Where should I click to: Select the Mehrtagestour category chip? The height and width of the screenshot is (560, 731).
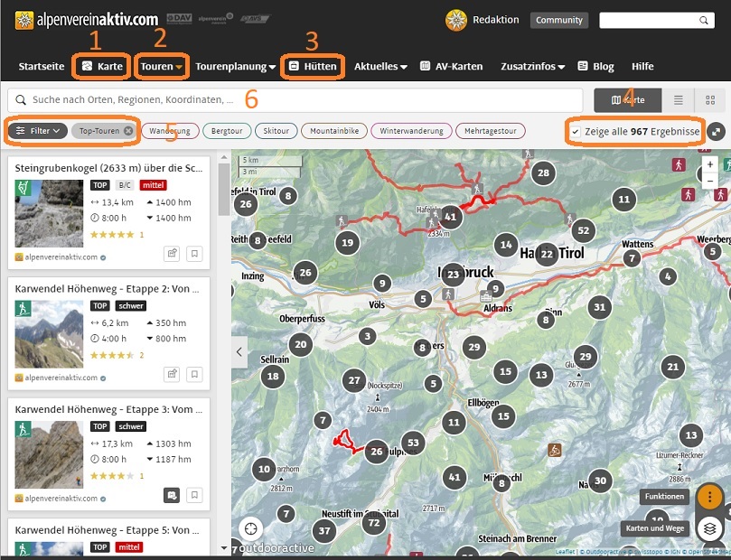click(491, 131)
